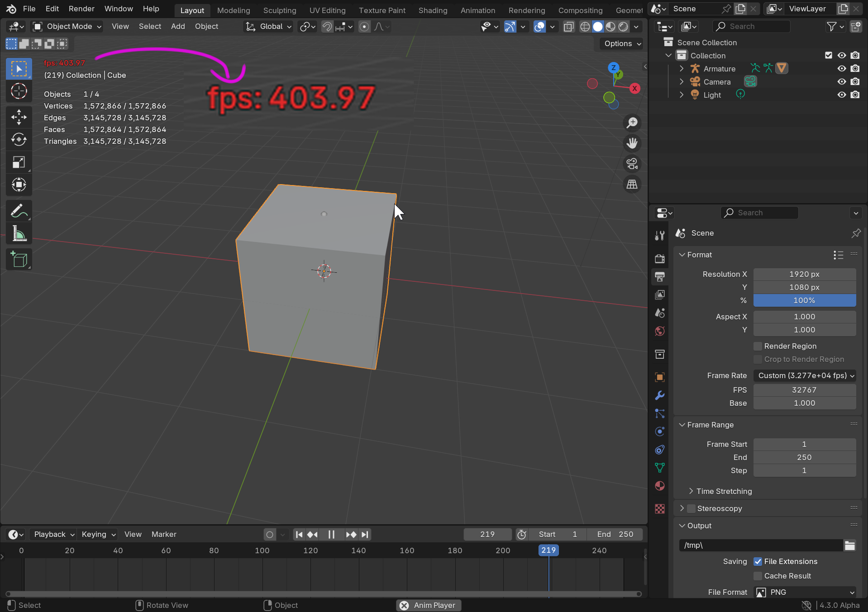
Task: Open the Physics properties tab icon
Action: [x=660, y=432]
